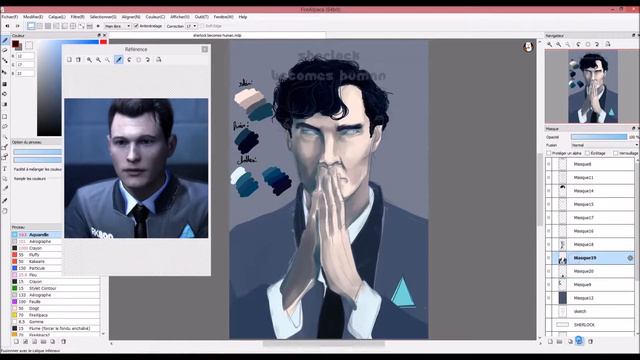The width and height of the screenshot is (640, 360).
Task: Enable Écrêtage checkbox
Action: pos(587,153)
